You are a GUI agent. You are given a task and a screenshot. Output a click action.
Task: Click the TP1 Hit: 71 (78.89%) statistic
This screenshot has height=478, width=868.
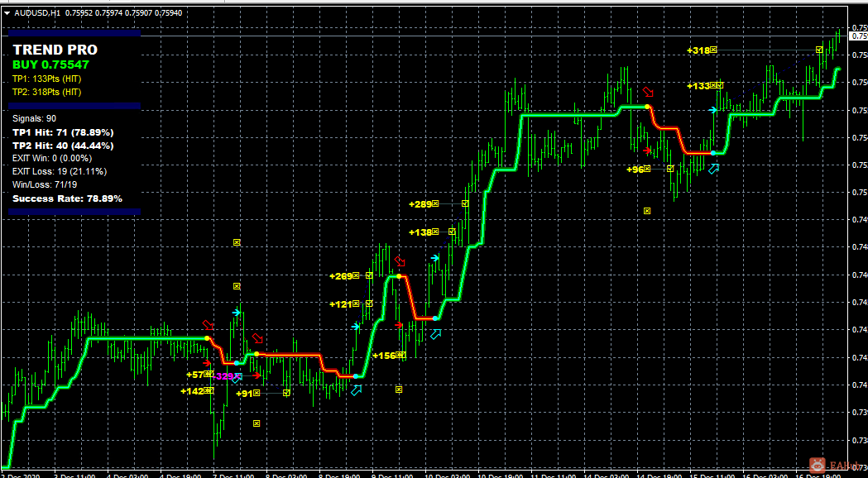[63, 132]
